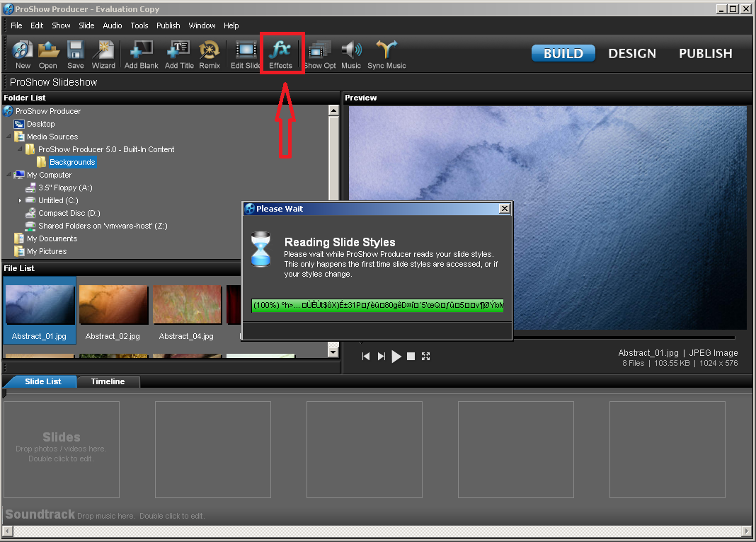Switch to the BUILD workspace
The image size is (756, 542).
coord(563,54)
